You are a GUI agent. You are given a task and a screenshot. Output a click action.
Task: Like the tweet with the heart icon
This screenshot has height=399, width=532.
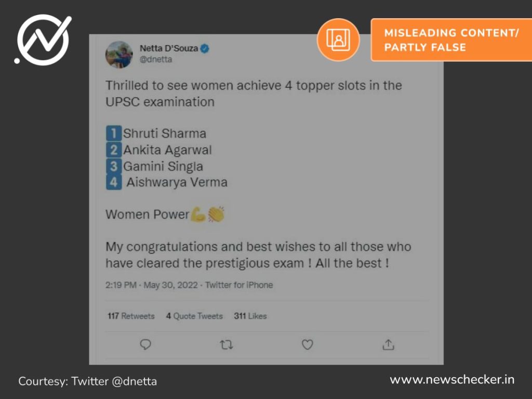(x=308, y=344)
